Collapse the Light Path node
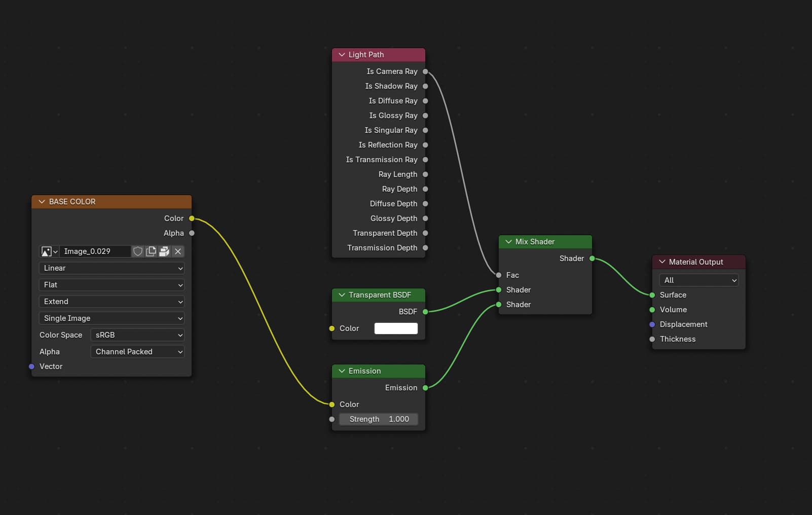Viewport: 812px width, 515px height. pyautogui.click(x=342, y=55)
